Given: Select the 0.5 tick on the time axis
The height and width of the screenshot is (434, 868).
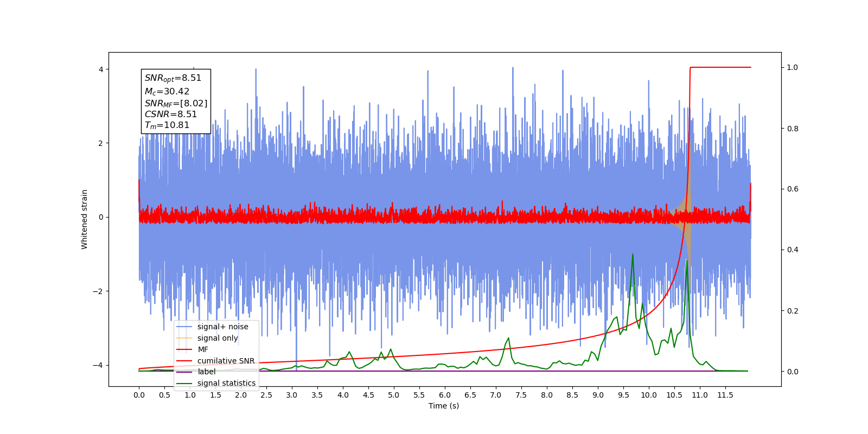Looking at the screenshot, I should [164, 395].
